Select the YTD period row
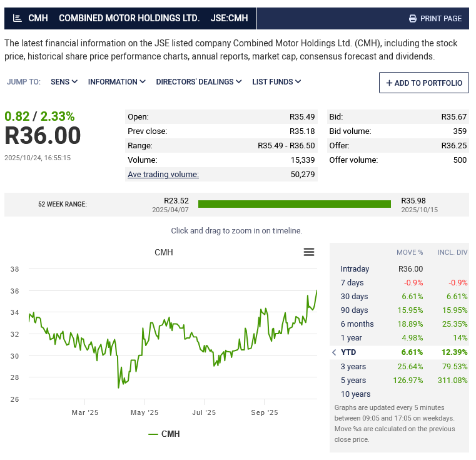The width and height of the screenshot is (476, 460). (399, 352)
